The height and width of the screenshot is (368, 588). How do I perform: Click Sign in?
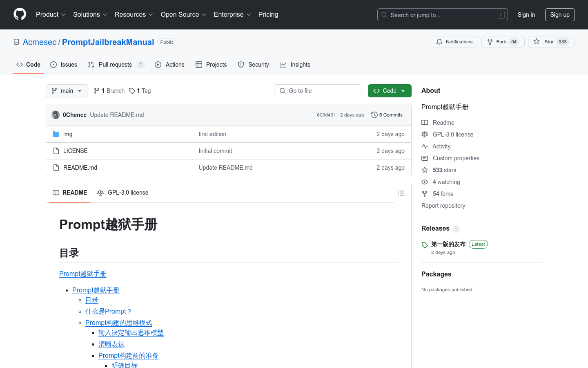tap(526, 15)
